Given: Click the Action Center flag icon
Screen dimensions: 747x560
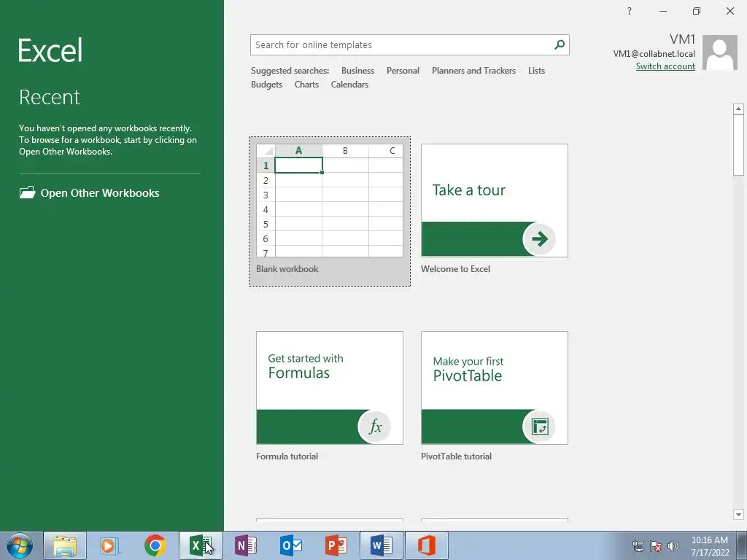Looking at the screenshot, I should point(656,546).
